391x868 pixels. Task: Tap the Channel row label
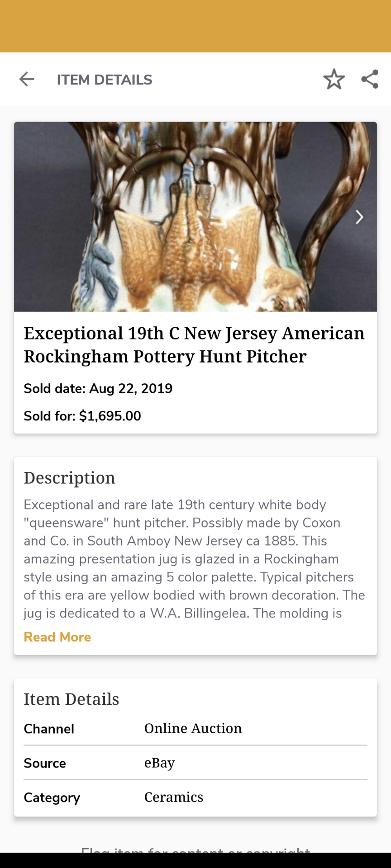click(x=49, y=729)
